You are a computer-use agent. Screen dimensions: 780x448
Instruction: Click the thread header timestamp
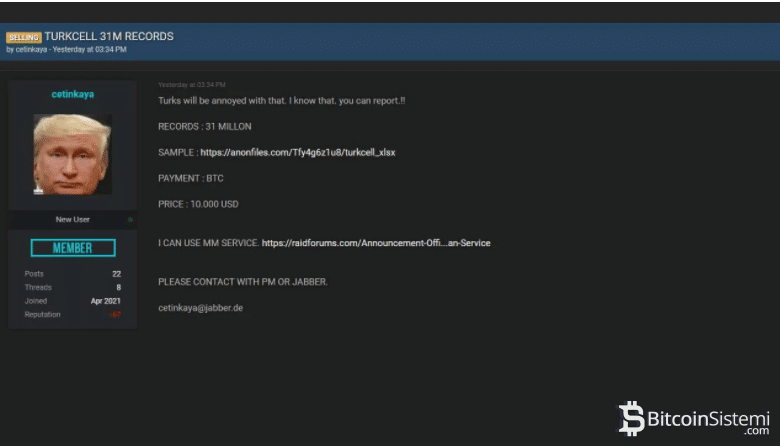pos(90,49)
